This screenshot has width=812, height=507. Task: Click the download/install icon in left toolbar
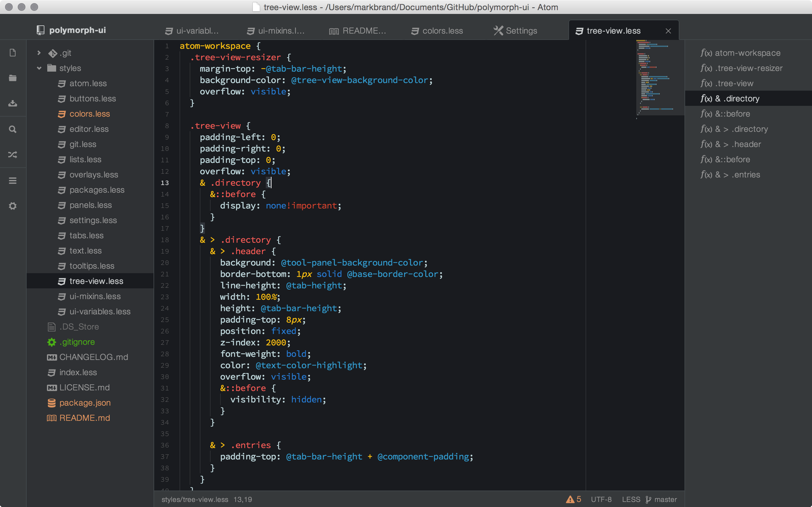[13, 103]
